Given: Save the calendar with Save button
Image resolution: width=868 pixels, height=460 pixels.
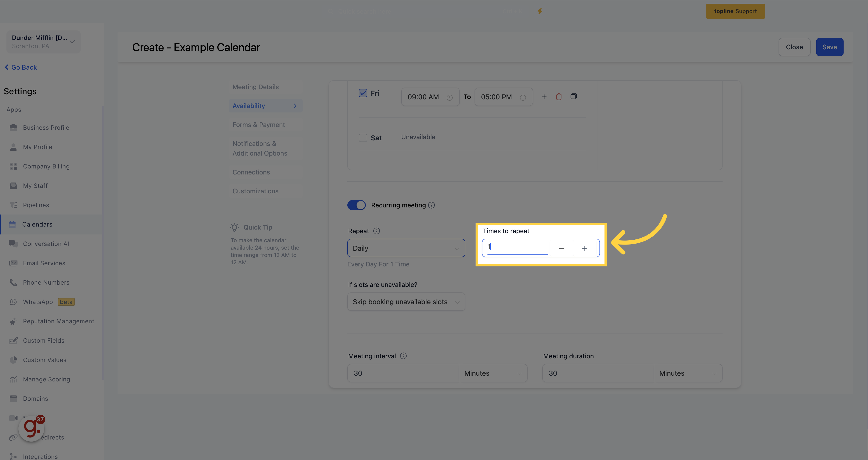Looking at the screenshot, I should pyautogui.click(x=829, y=47).
